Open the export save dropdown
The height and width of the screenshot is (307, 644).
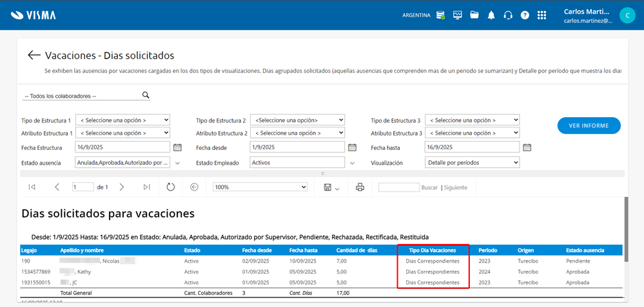click(331, 188)
